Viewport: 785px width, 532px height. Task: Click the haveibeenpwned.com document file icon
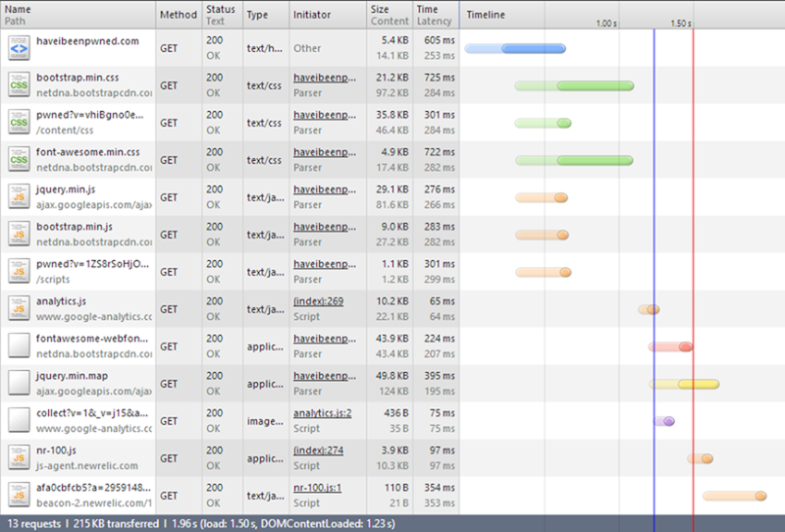pos(19,48)
